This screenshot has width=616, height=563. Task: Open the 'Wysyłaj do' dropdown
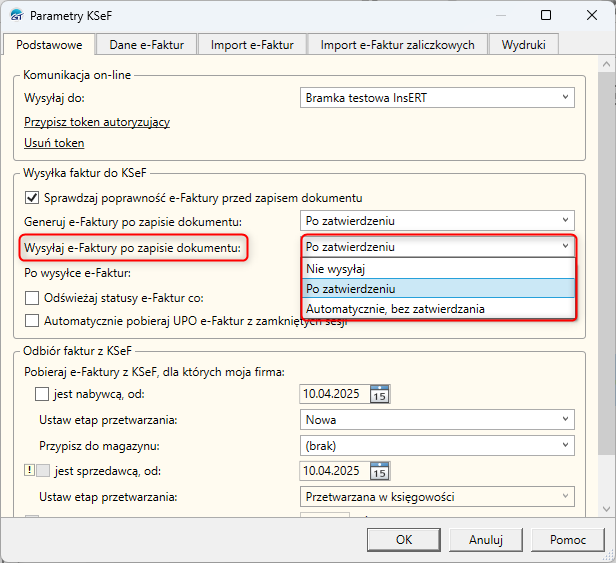(438, 97)
